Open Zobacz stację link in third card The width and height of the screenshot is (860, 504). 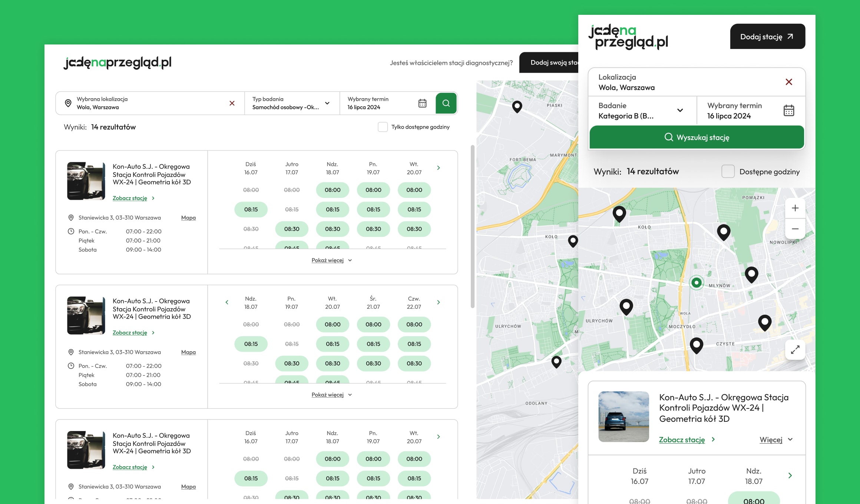pyautogui.click(x=133, y=467)
